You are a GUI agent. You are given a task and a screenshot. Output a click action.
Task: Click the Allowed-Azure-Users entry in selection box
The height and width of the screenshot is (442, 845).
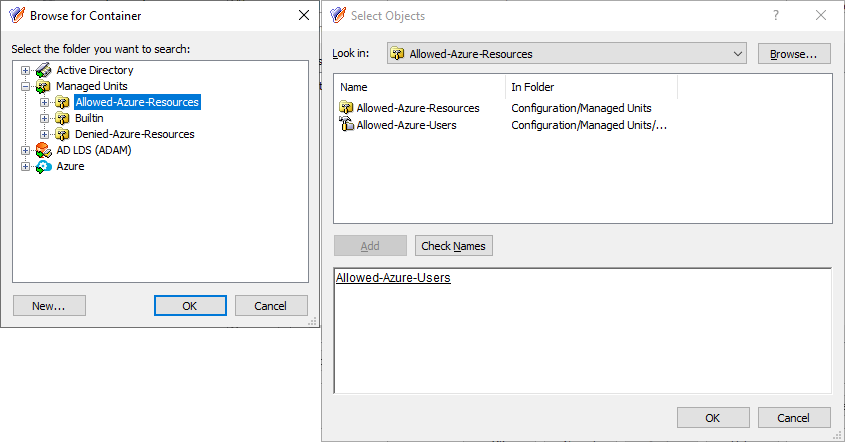[x=393, y=278]
